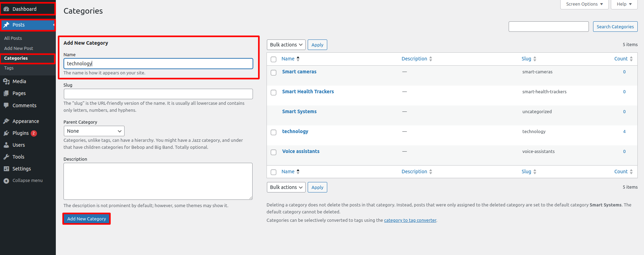Click the Appearance paintbrush icon
Screen dimensions: 644x255
tap(6, 121)
